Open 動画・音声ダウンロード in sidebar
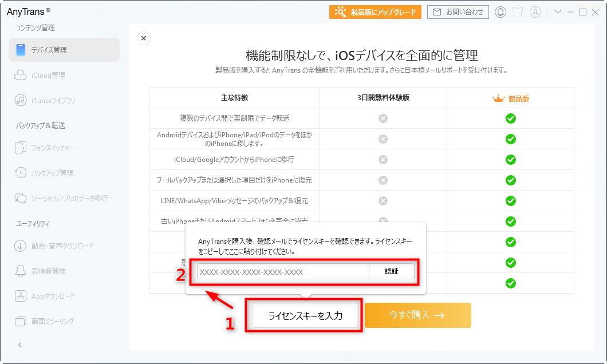 pyautogui.click(x=62, y=246)
